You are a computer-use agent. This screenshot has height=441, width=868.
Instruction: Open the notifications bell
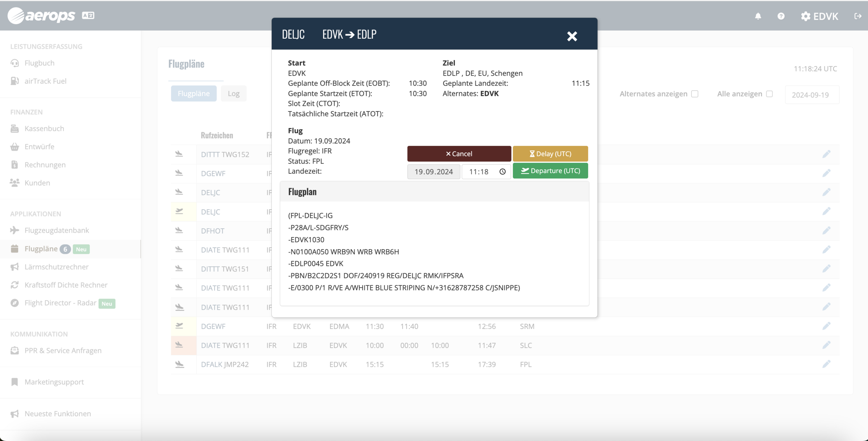click(758, 16)
